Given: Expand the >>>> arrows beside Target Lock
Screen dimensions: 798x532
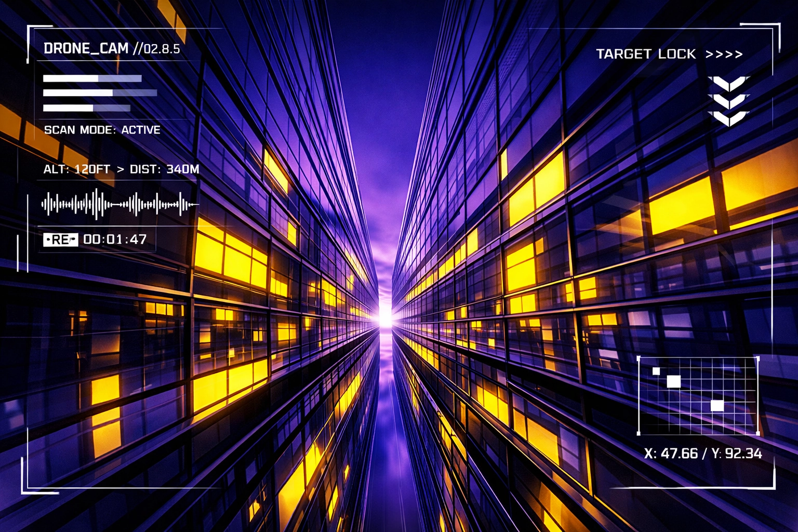Looking at the screenshot, I should click(724, 54).
